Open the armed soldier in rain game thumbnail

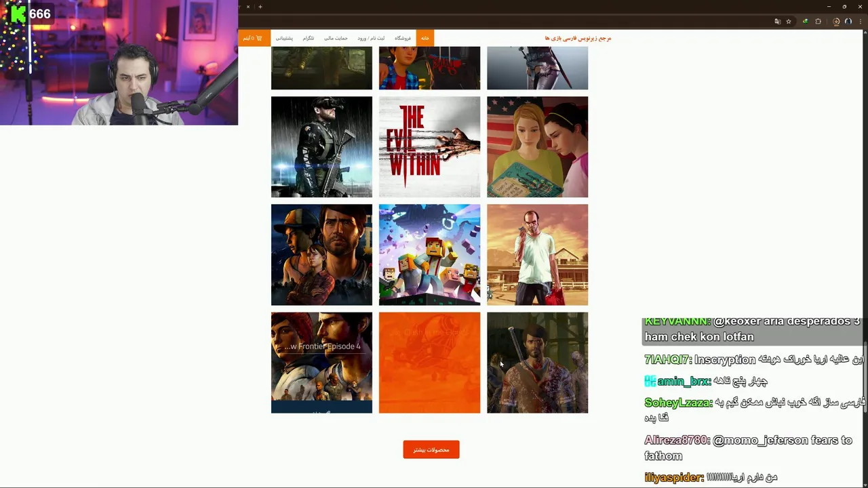pos(321,147)
